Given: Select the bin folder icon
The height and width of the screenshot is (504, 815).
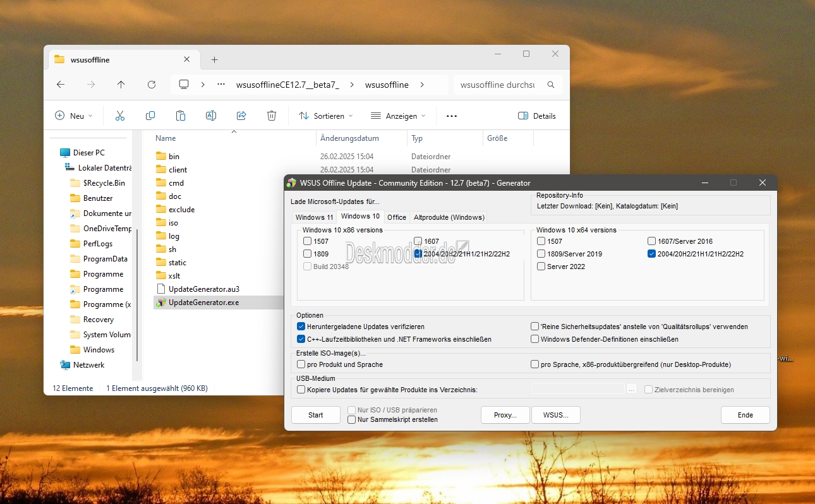Looking at the screenshot, I should [160, 156].
